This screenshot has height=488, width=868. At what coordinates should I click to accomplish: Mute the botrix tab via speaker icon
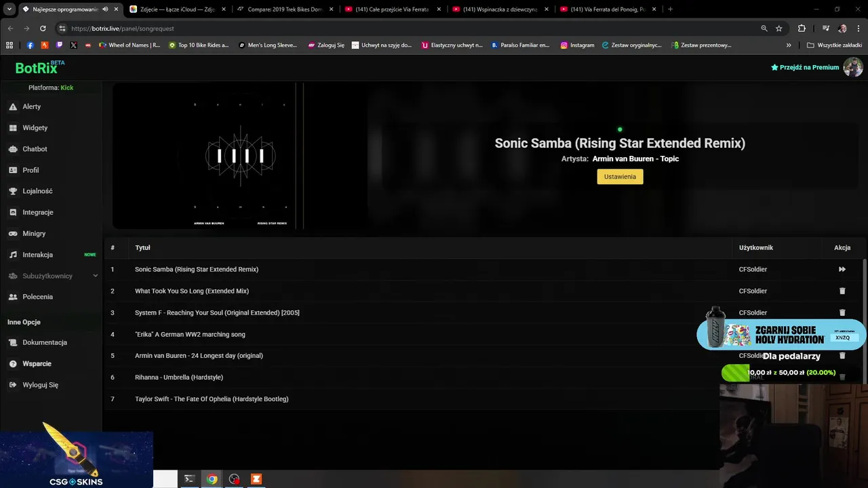point(105,9)
